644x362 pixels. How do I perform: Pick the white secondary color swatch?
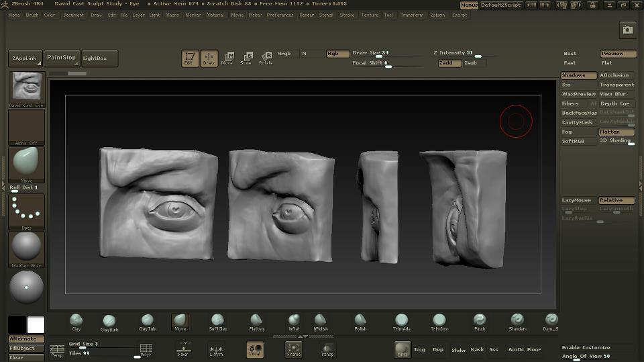coord(36,324)
